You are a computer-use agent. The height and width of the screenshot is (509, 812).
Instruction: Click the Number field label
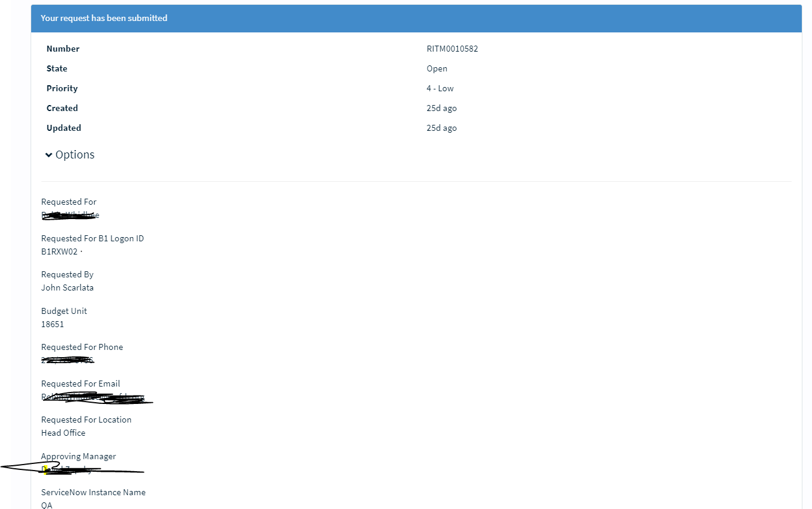[x=63, y=49]
